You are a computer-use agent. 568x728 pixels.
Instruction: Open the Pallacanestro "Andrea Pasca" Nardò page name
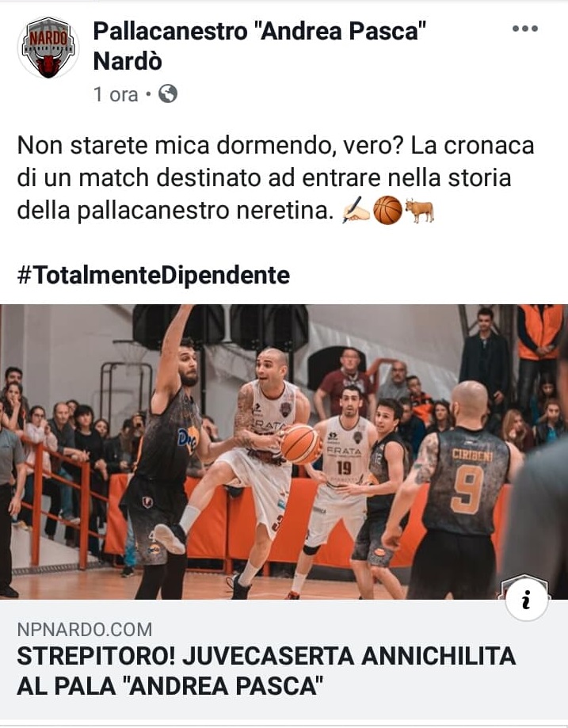click(x=260, y=46)
